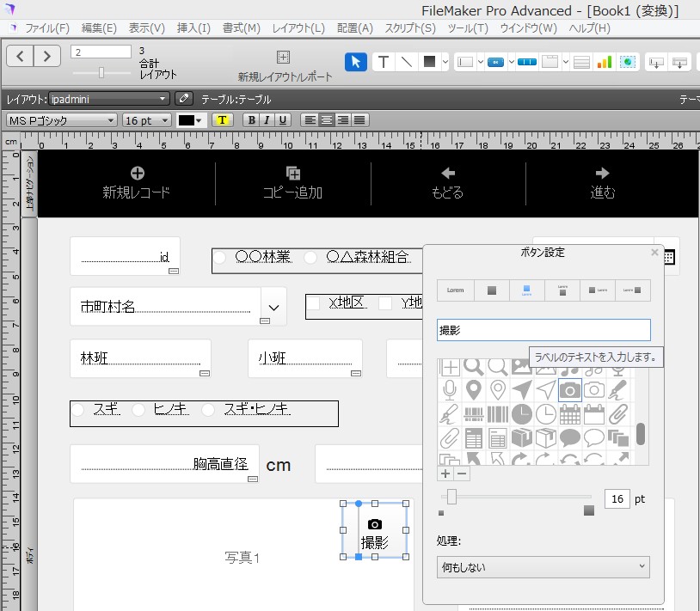Choose the microphone icon in the icon grid

(x=449, y=390)
